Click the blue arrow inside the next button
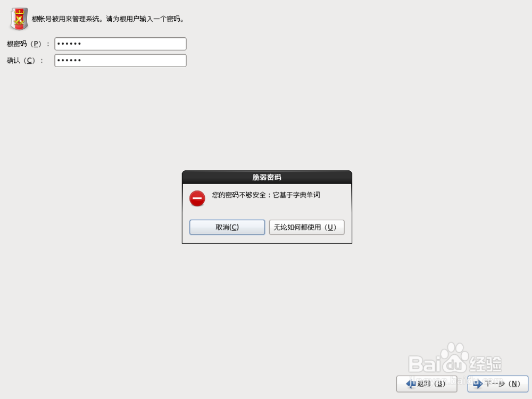 tap(478, 384)
